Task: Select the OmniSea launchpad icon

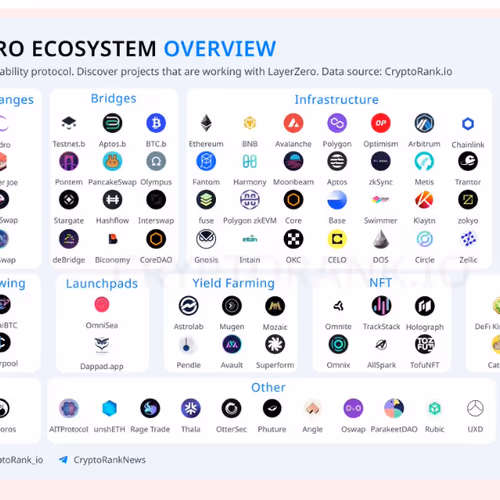Action: tap(102, 304)
